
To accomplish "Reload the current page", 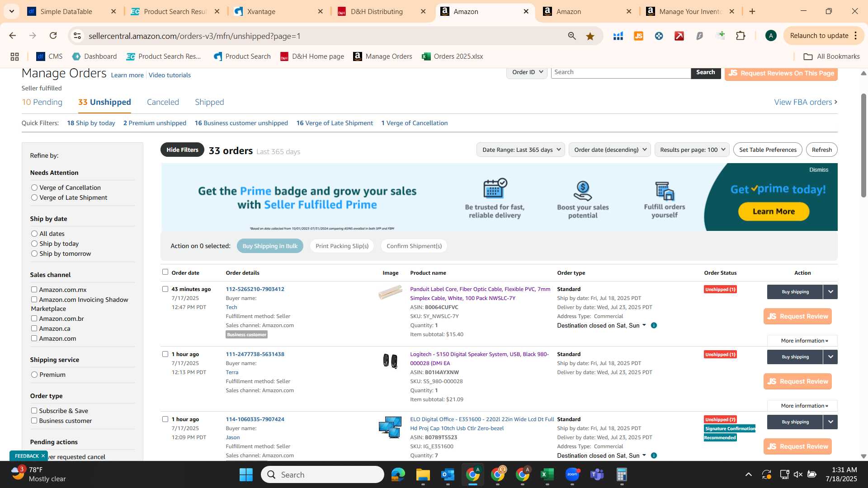I will [53, 36].
